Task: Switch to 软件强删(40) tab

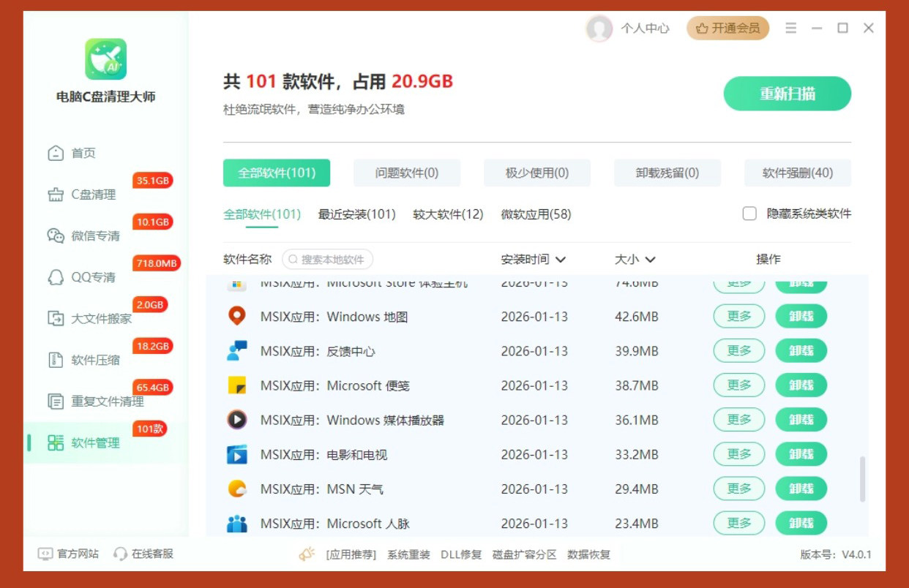Action: (x=798, y=173)
